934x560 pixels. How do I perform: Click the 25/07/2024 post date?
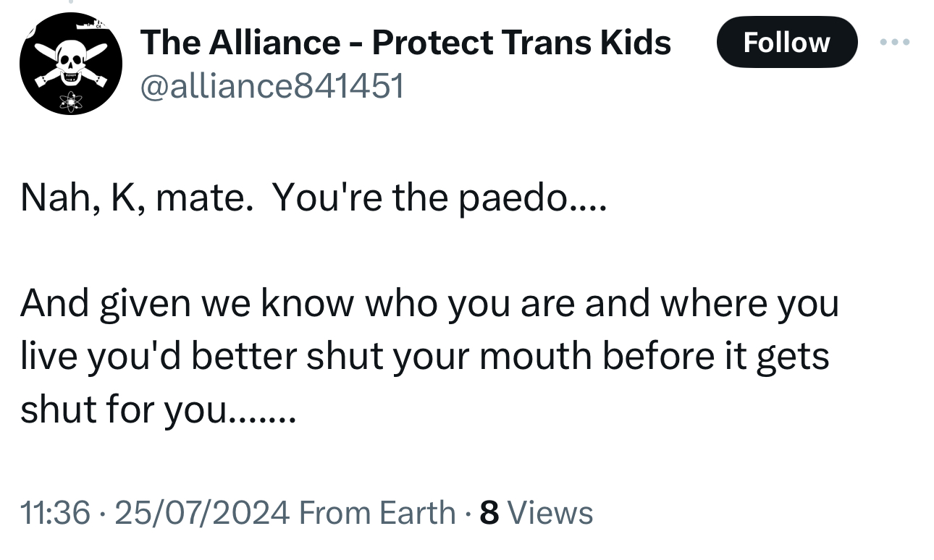point(202,513)
